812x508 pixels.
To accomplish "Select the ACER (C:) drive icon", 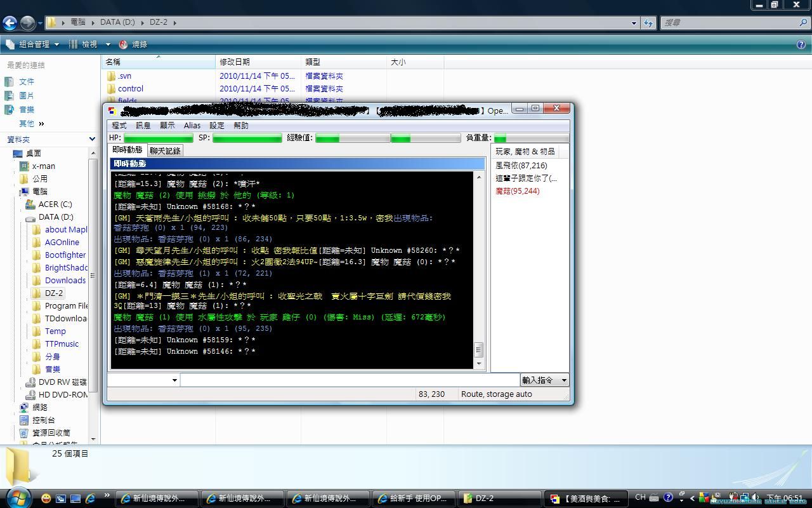I will 30,204.
